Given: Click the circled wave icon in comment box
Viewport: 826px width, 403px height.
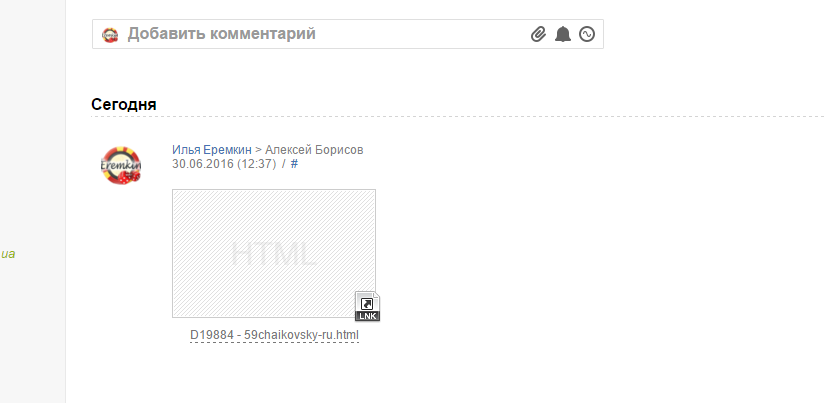Looking at the screenshot, I should coord(587,34).
